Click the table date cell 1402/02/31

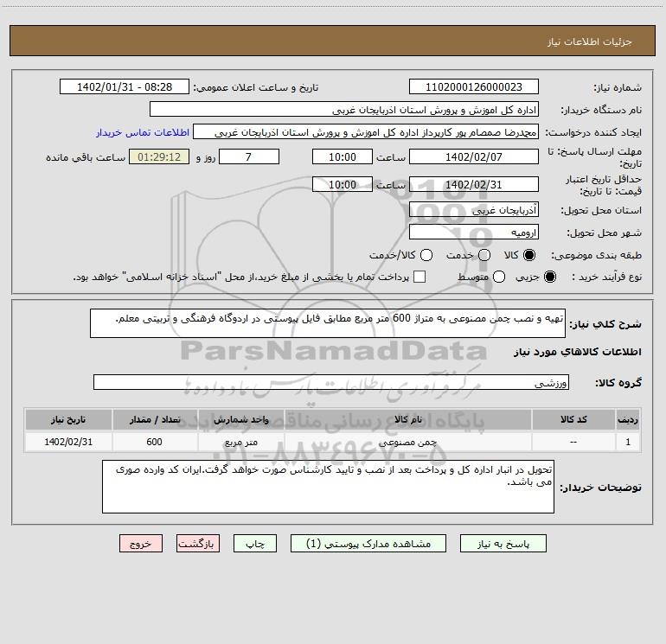tap(68, 442)
